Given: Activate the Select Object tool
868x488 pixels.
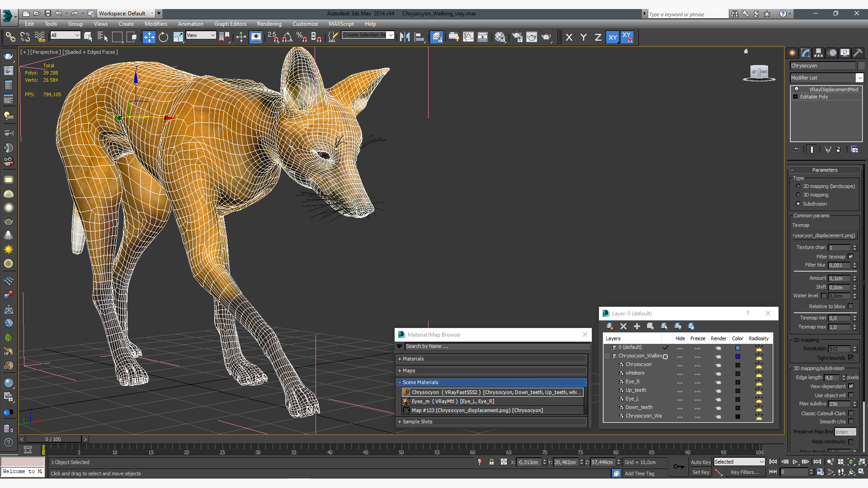Looking at the screenshot, I should [88, 37].
